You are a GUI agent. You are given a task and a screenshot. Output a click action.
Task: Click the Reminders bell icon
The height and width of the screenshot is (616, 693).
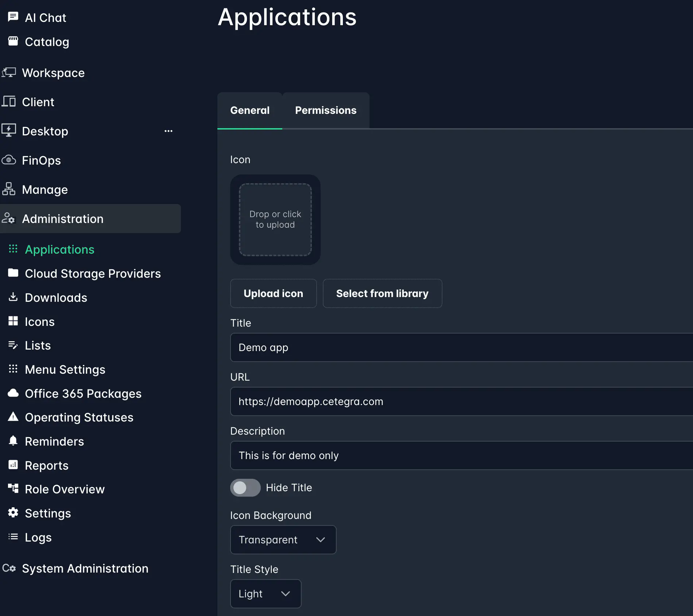tap(13, 441)
